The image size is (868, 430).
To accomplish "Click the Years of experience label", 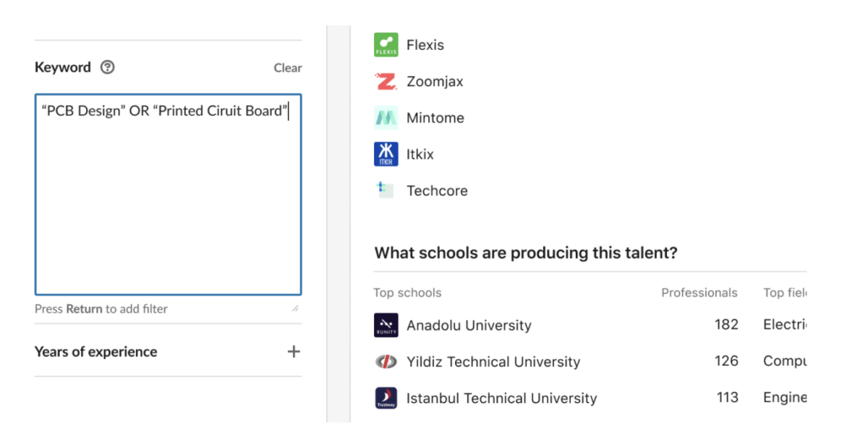I will [95, 351].
